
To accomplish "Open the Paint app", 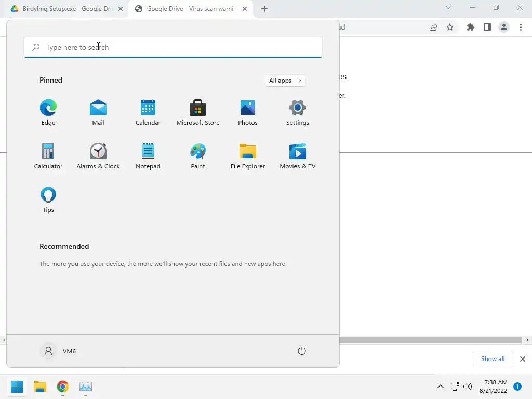I will [x=198, y=156].
